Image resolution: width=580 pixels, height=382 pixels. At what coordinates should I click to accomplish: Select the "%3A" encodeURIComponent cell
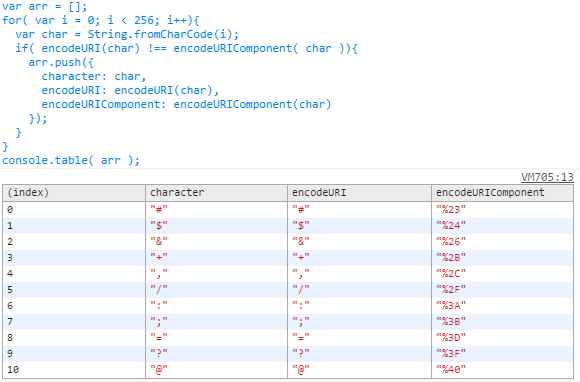(502, 305)
